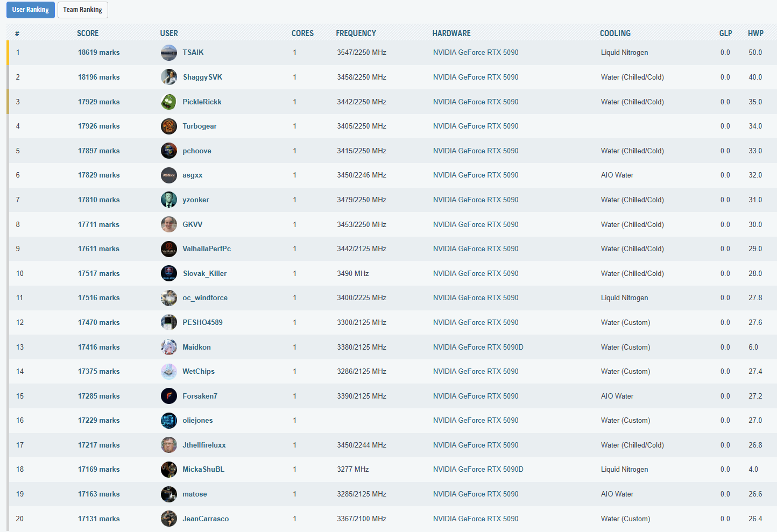Click JeanCarrasco's avatar icon
Image resolution: width=777 pixels, height=532 pixels.
point(168,519)
